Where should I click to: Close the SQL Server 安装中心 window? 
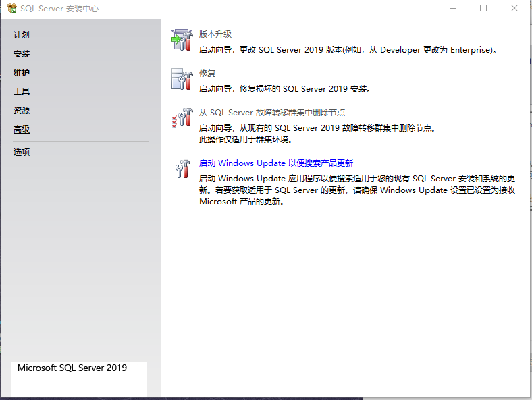(514, 9)
